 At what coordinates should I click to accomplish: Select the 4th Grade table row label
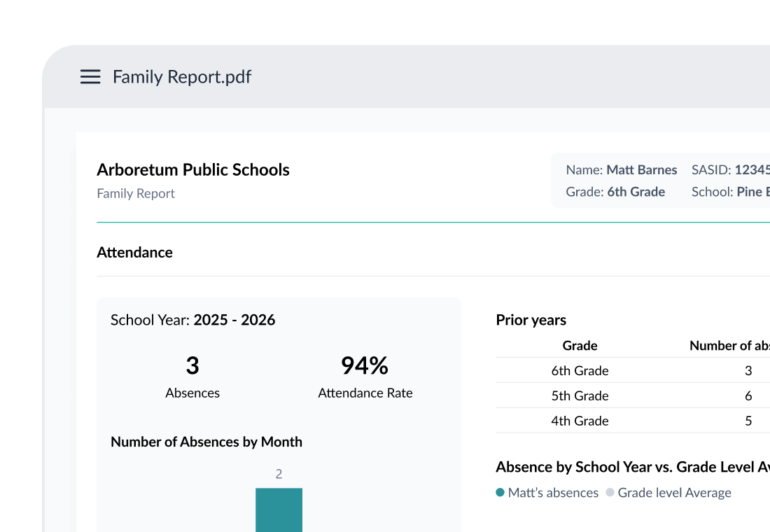coord(580,421)
